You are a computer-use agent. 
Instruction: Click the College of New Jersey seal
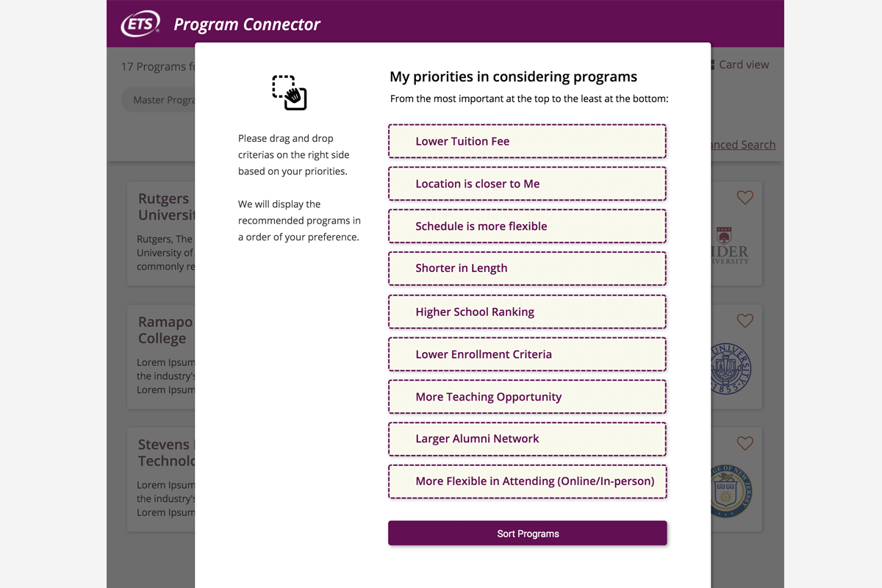(731, 490)
